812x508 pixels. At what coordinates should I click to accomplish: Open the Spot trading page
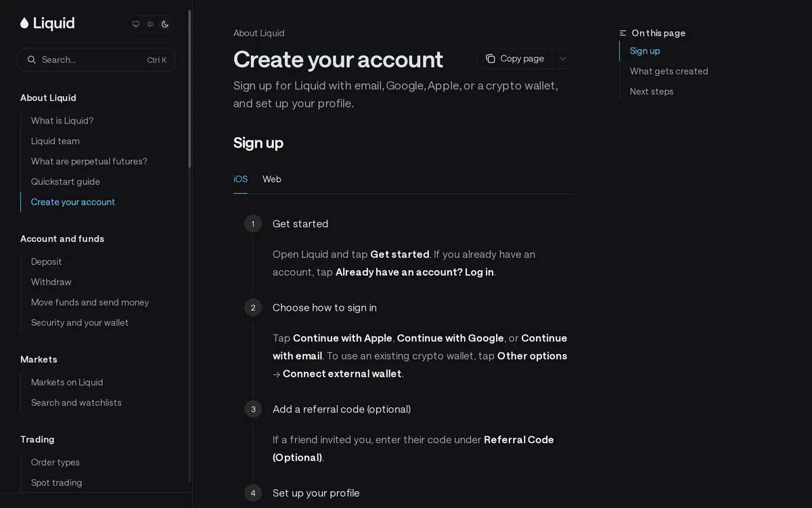[57, 482]
